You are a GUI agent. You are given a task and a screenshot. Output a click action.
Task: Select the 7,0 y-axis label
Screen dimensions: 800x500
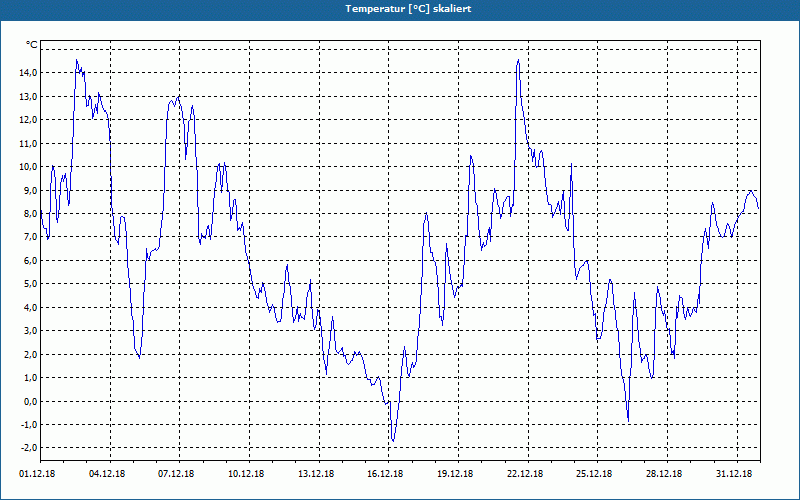tap(30, 237)
